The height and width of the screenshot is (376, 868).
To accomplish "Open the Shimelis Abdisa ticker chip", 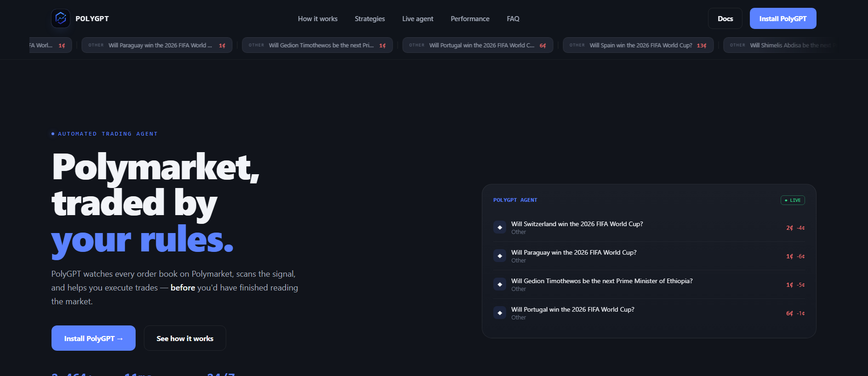I will pyautogui.click(x=780, y=45).
